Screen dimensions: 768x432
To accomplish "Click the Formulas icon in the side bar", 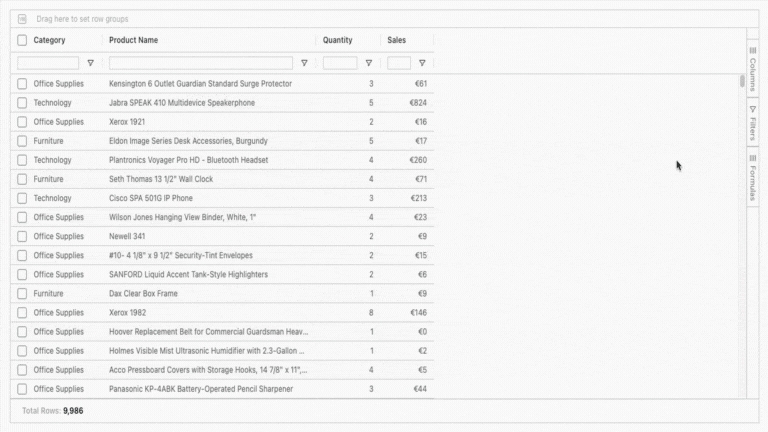I will tap(752, 158).
